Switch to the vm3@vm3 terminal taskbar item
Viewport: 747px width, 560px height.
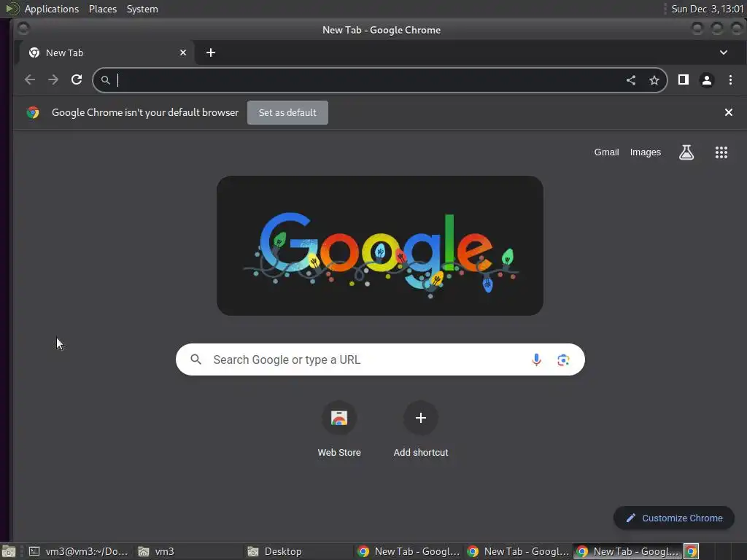[79, 551]
